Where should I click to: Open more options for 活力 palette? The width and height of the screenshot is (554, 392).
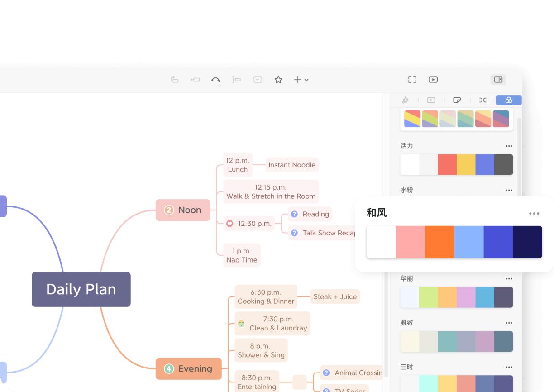tap(509, 146)
